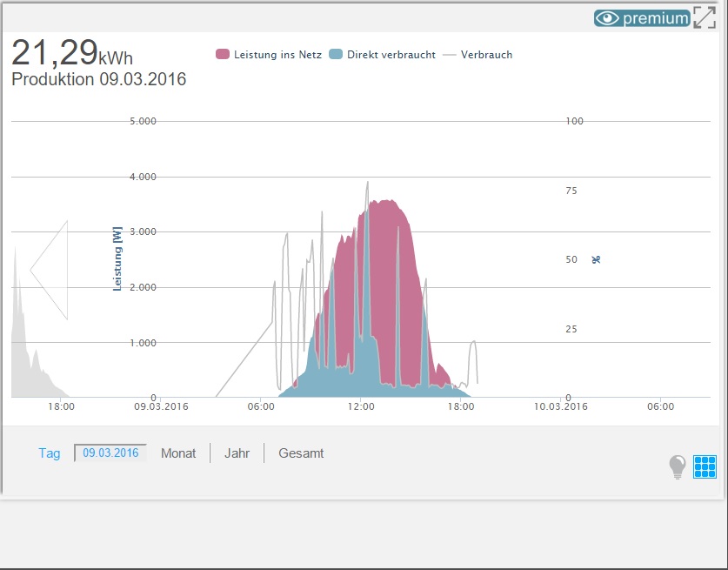Click the blue solar panel grid icon
This screenshot has height=570, width=728.
point(705,467)
